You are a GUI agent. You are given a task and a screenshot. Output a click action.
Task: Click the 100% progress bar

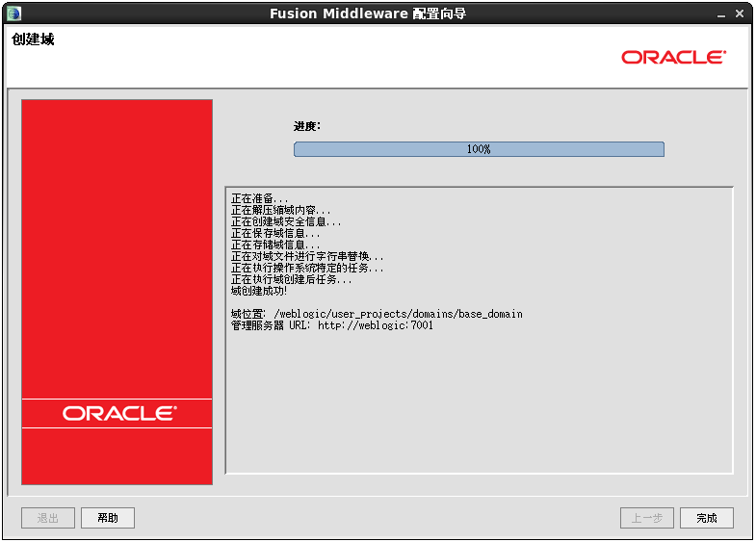pyautogui.click(x=479, y=149)
